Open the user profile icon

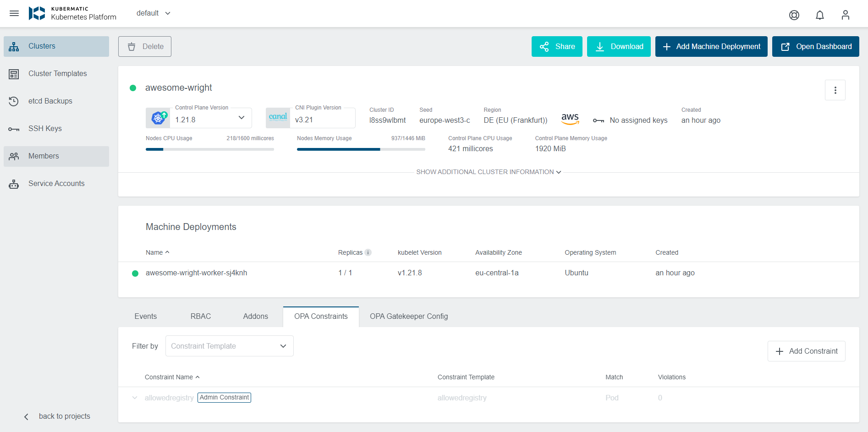(845, 15)
